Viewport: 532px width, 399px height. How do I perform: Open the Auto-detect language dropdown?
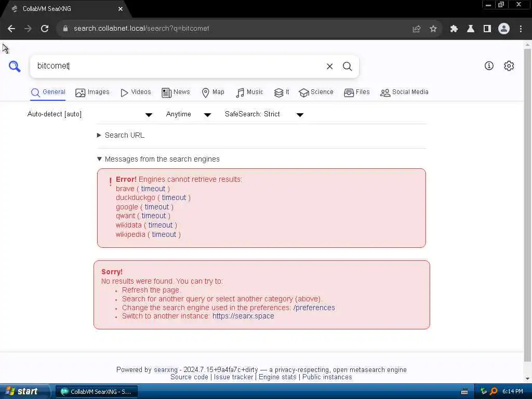(90, 114)
